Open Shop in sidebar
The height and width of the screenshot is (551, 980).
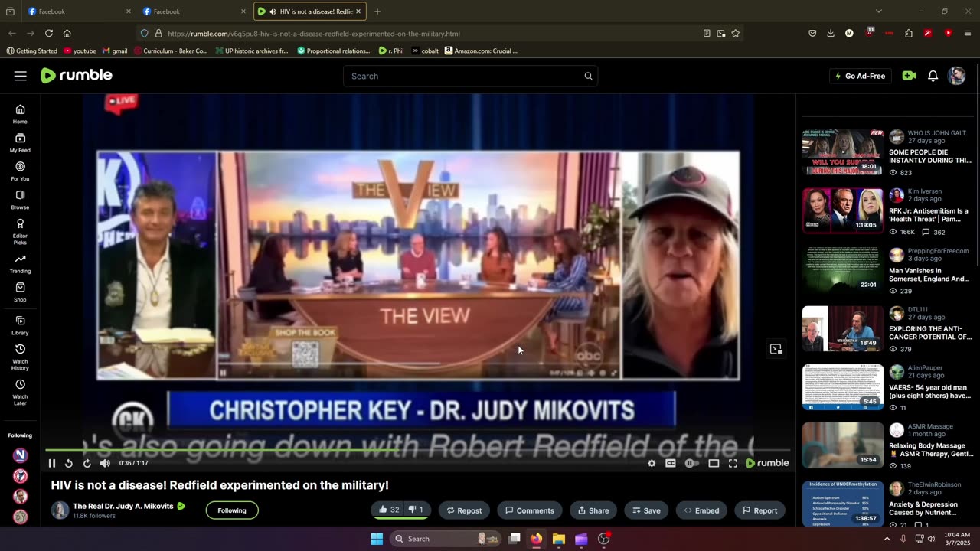pos(20,292)
